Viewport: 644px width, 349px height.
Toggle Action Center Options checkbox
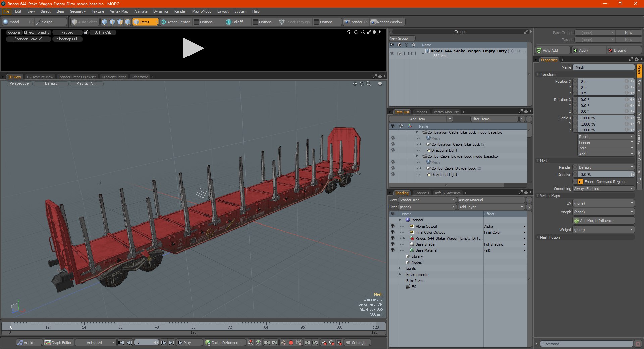pos(197,22)
